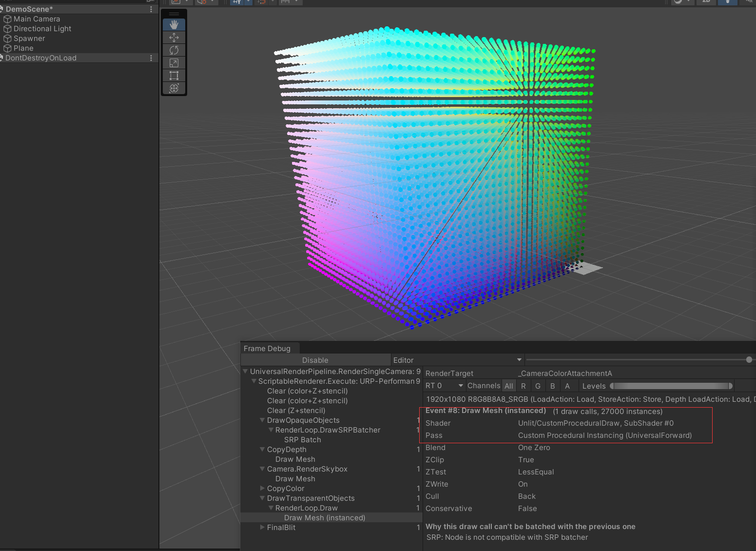Open the Editor target dropdown
756x551 pixels.
(x=457, y=360)
